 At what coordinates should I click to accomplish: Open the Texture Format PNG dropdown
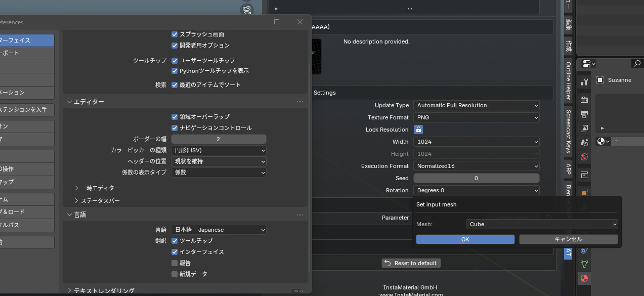[476, 117]
